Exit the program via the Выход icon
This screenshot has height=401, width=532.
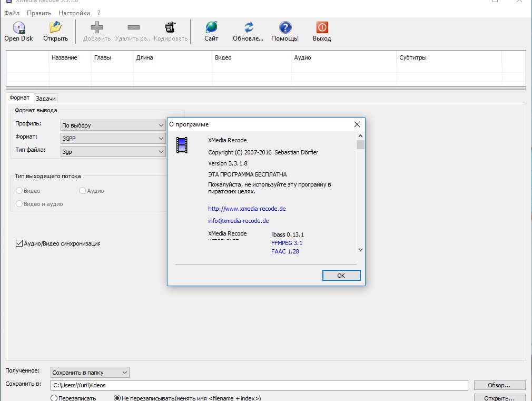322,27
